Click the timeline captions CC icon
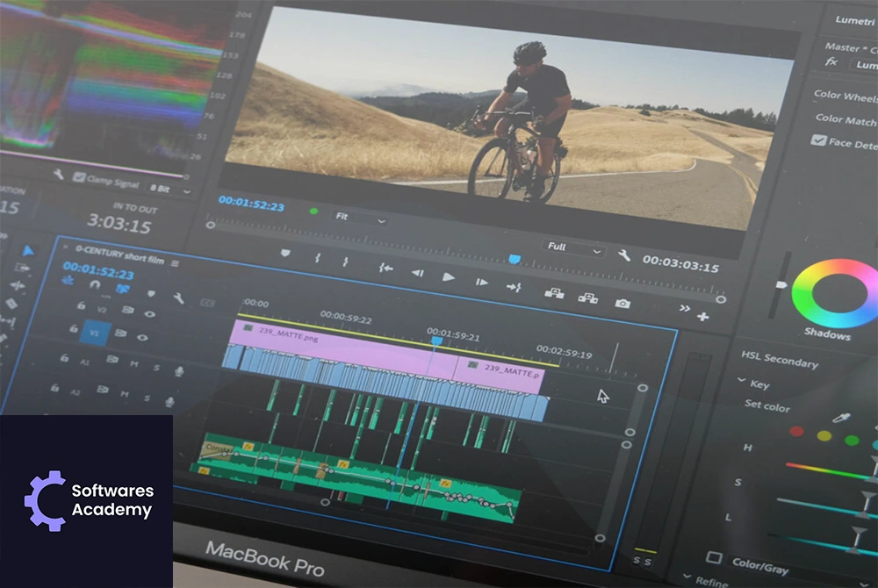878x588 pixels. point(208,303)
